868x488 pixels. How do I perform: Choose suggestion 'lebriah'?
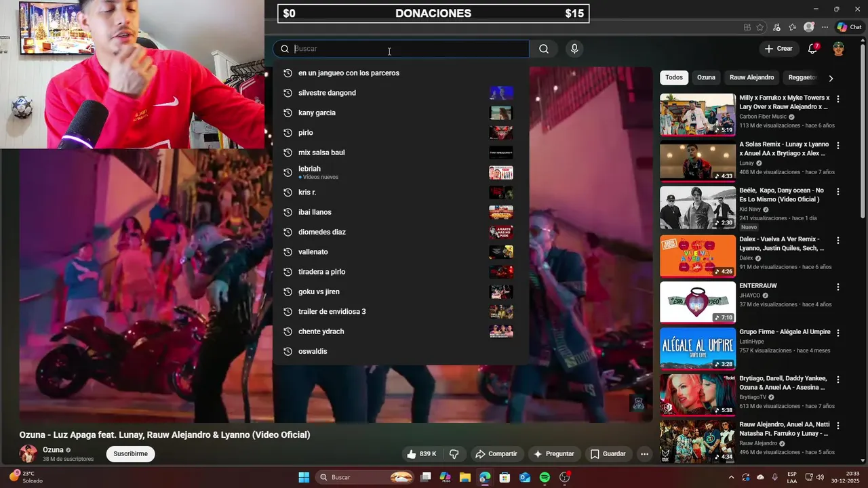coord(401,172)
